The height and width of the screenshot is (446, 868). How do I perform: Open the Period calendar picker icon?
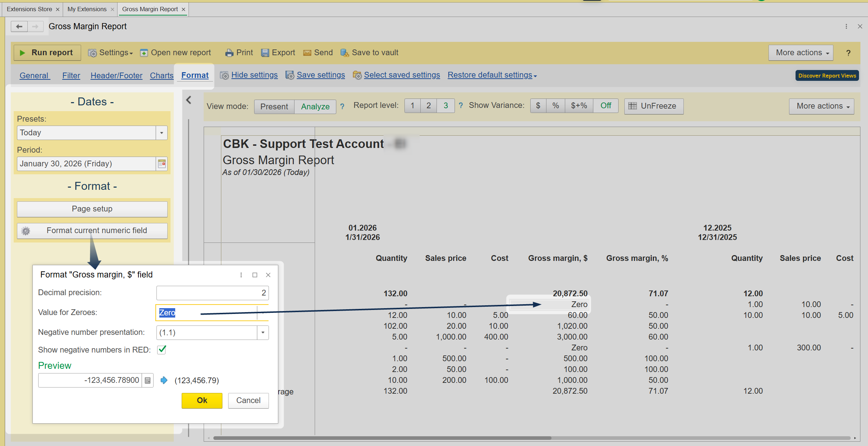[162, 164]
